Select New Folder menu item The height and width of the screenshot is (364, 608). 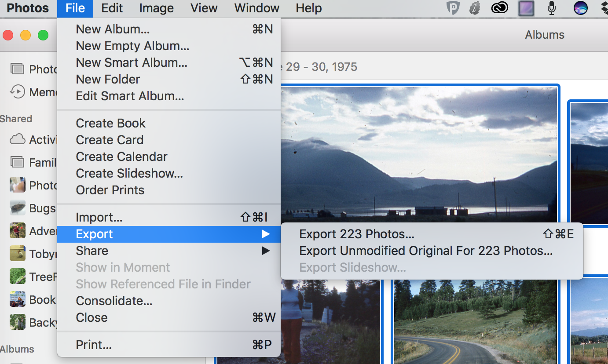pos(169,80)
